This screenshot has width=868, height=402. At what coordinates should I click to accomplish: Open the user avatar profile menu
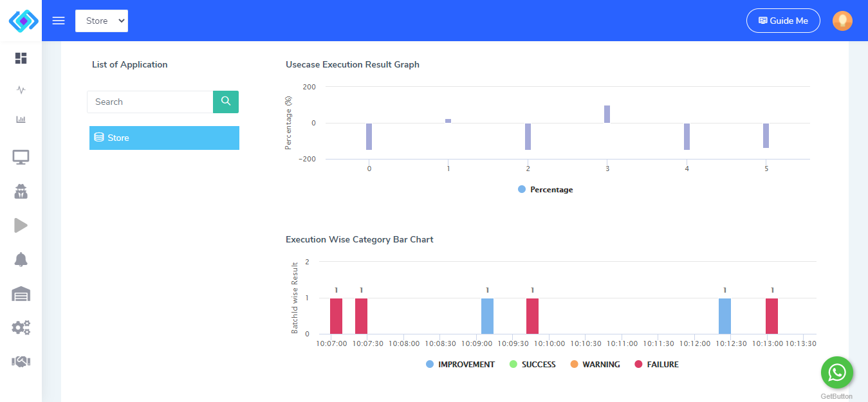tap(842, 21)
